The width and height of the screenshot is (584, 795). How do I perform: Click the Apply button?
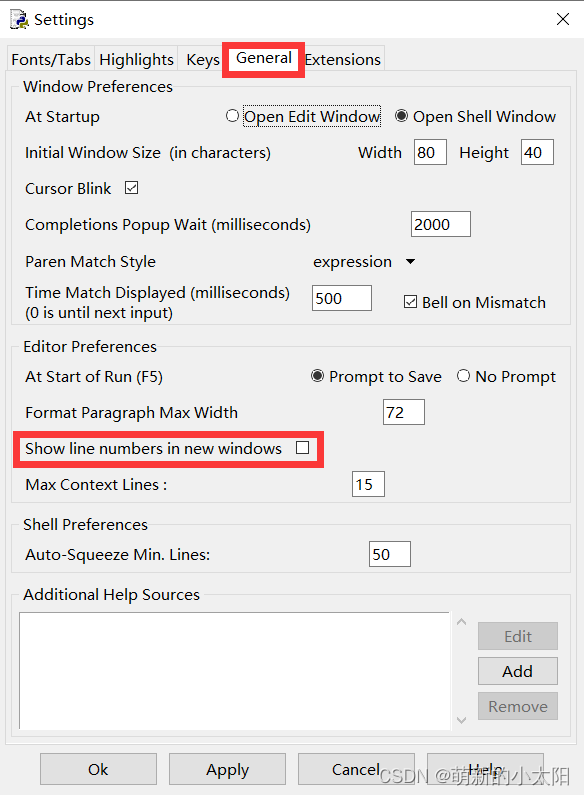(228, 769)
